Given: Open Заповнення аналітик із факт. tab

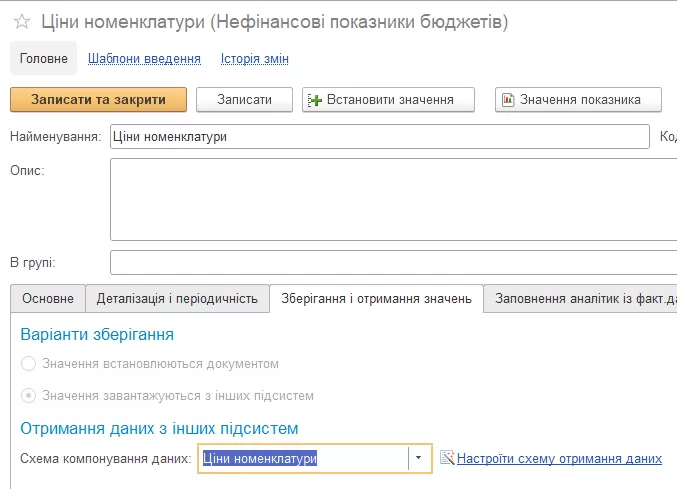Looking at the screenshot, I should click(580, 298).
